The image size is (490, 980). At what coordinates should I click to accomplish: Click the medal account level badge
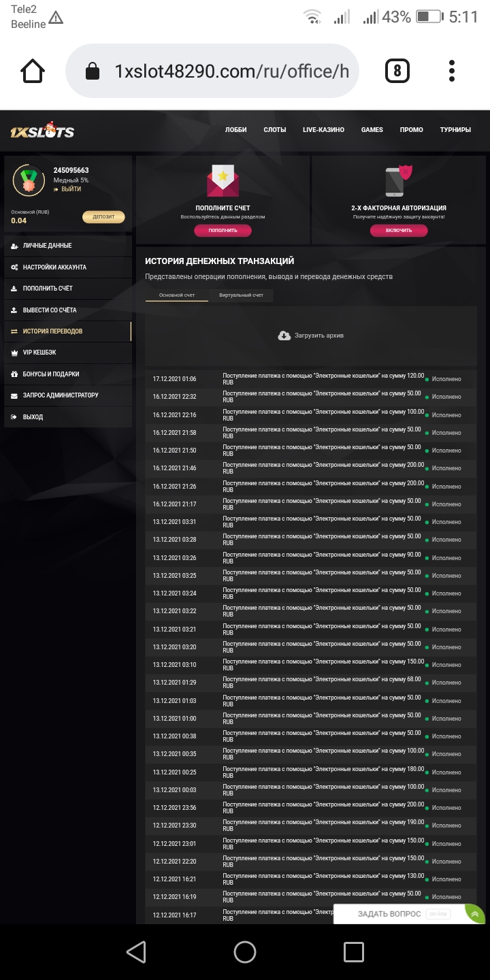click(x=29, y=180)
